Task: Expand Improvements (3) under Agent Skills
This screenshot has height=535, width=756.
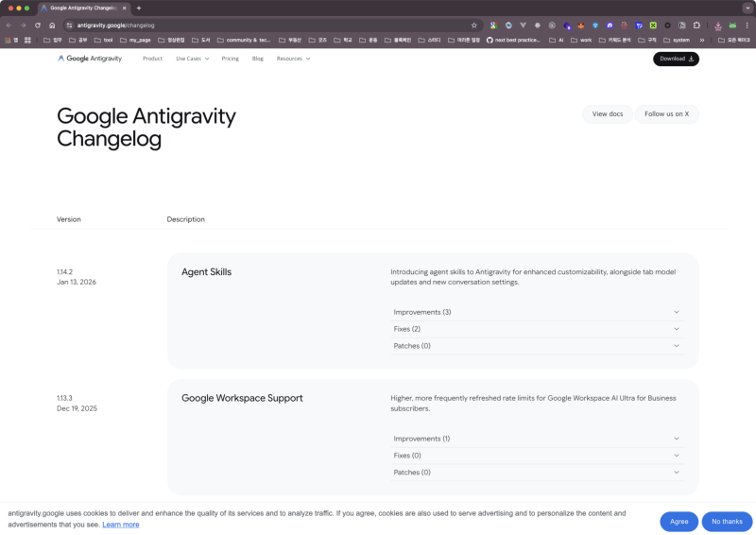Action: [x=537, y=312]
